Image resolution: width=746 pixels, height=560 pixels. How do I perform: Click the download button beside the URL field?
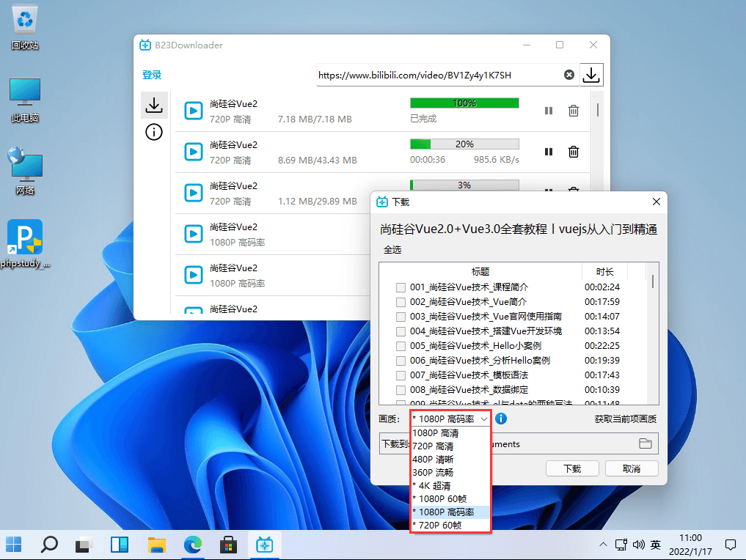pyautogui.click(x=591, y=75)
